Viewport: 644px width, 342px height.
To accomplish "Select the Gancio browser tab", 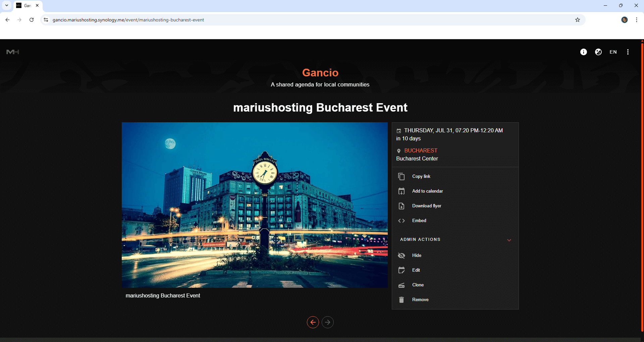I will (28, 6).
